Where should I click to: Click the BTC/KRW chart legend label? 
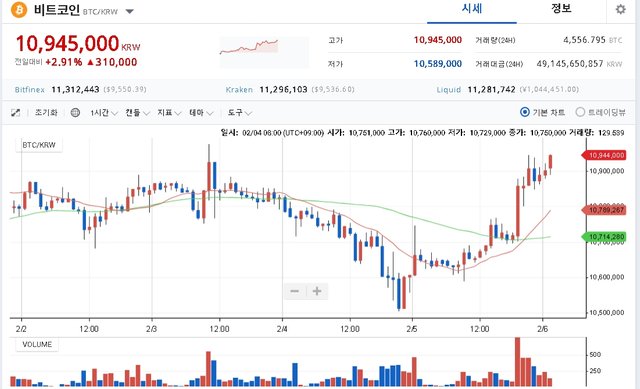[x=39, y=145]
